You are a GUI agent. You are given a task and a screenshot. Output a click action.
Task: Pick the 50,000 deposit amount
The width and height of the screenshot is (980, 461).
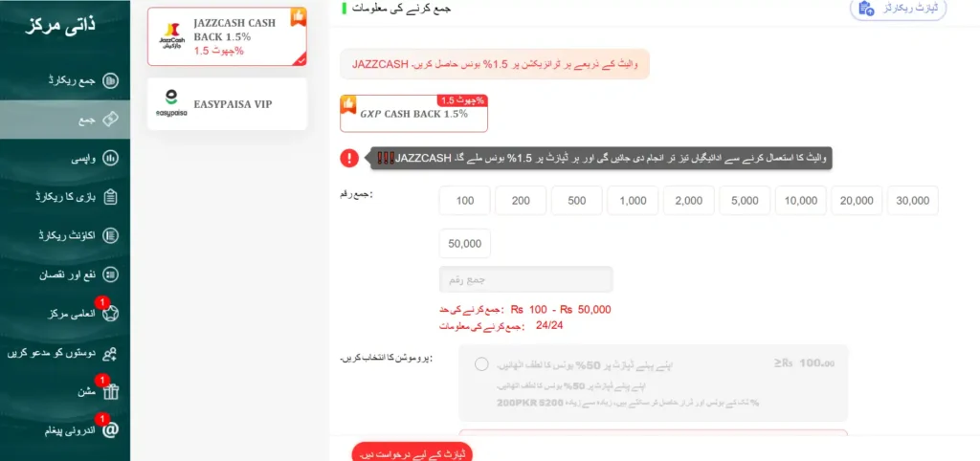coord(464,244)
